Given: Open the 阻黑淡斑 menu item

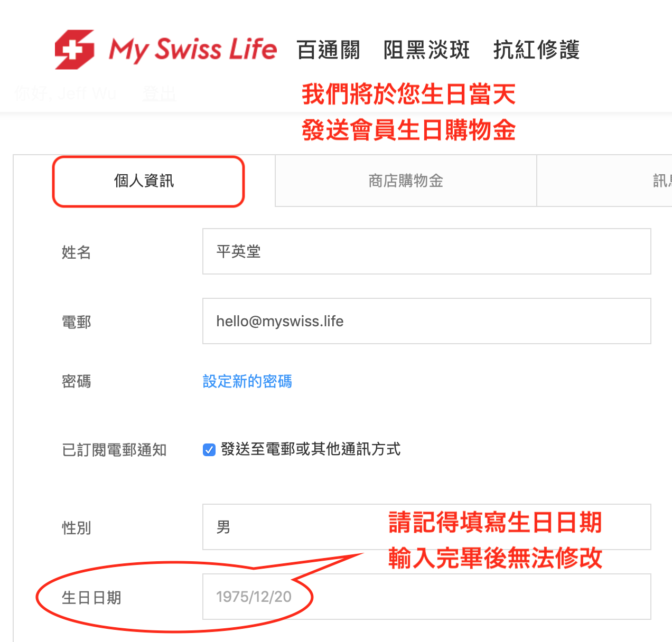Looking at the screenshot, I should pos(426,50).
